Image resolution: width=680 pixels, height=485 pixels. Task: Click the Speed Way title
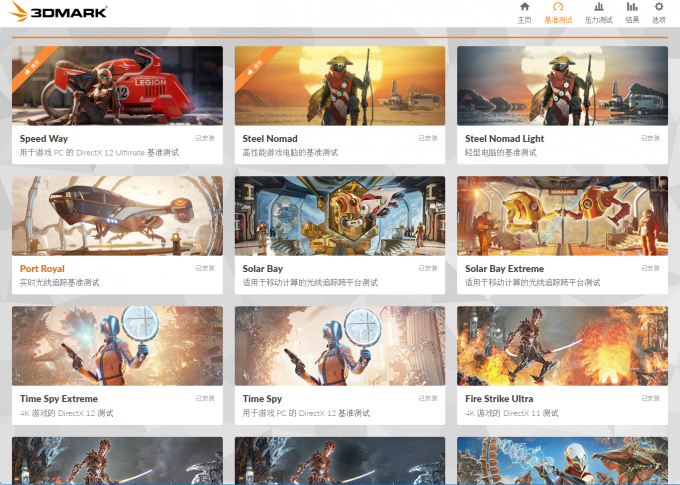pyautogui.click(x=44, y=139)
